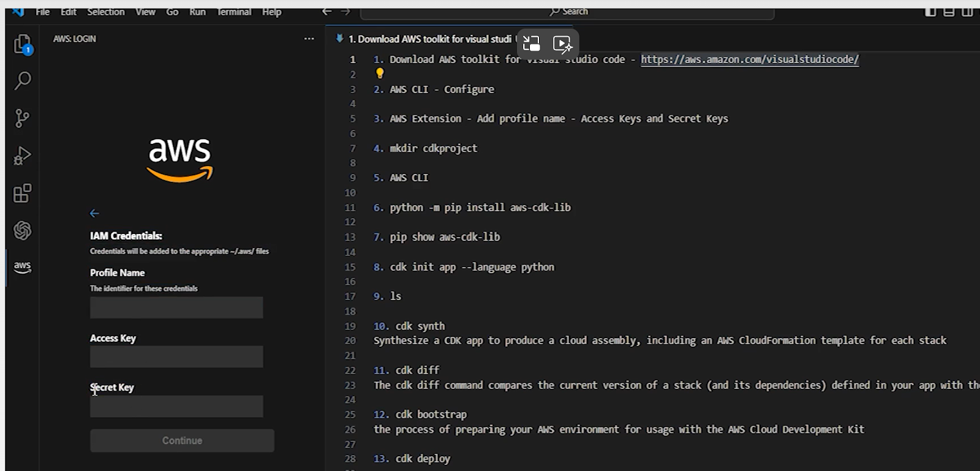980x471 pixels.
Task: Open the Go menu
Action: tap(173, 12)
